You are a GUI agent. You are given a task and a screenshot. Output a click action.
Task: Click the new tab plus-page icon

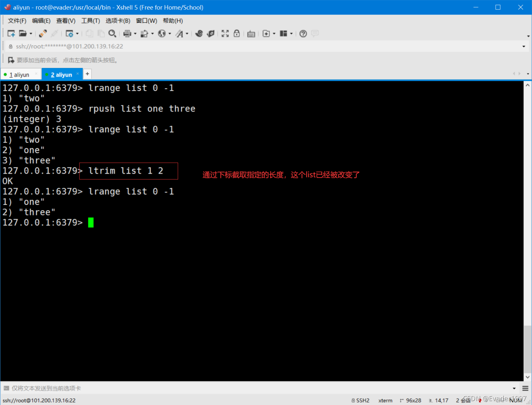pyautogui.click(x=266, y=34)
